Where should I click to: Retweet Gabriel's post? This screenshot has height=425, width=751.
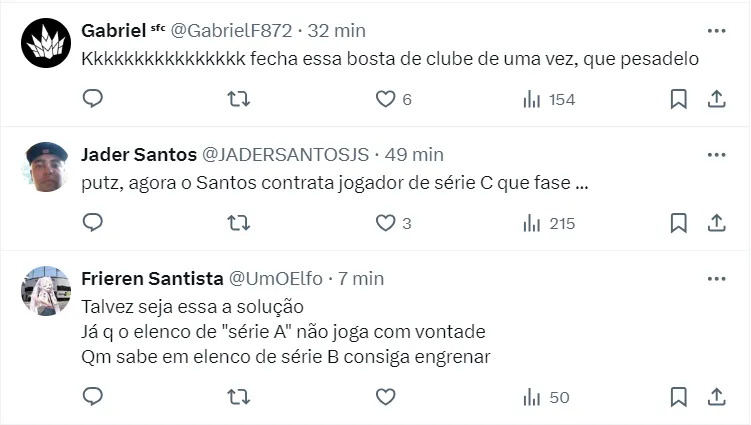pos(238,99)
